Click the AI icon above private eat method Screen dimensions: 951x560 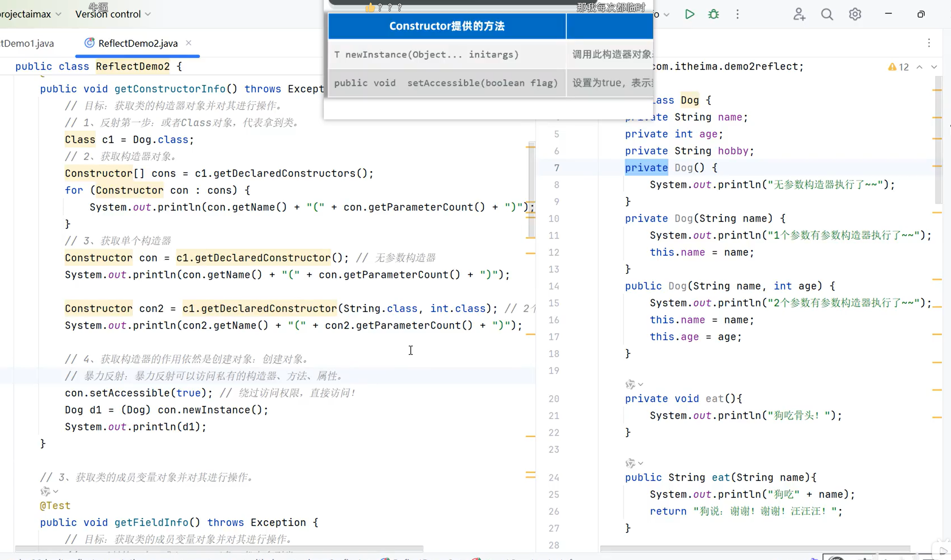(630, 385)
